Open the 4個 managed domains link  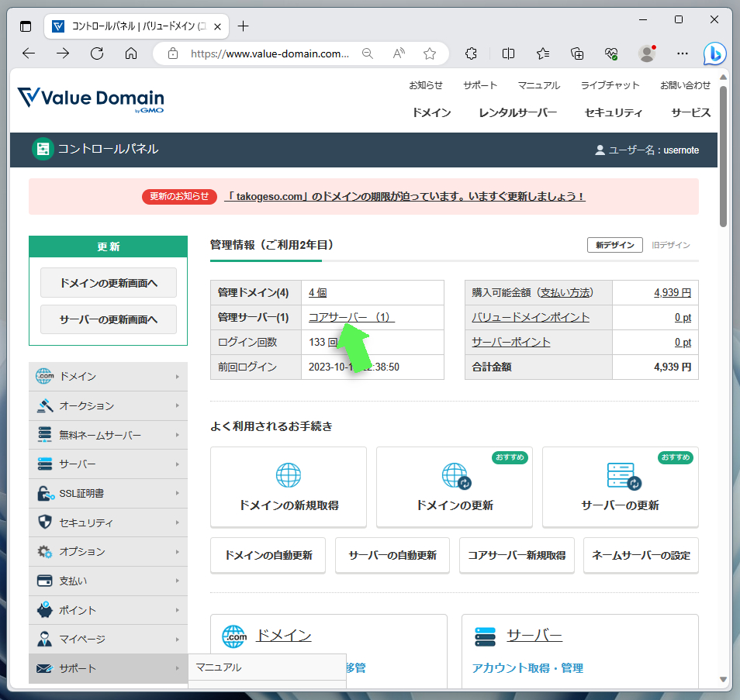click(x=317, y=292)
